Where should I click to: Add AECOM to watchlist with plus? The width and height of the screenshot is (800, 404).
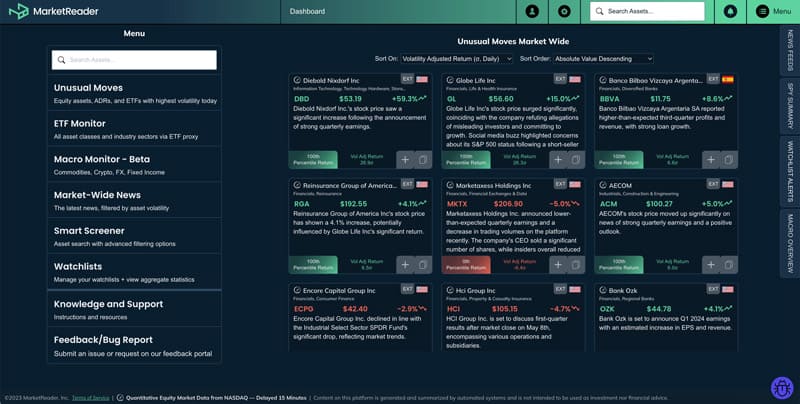711,265
